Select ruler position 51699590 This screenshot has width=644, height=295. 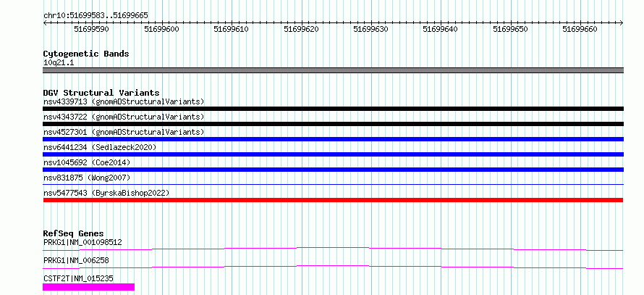coord(91,29)
